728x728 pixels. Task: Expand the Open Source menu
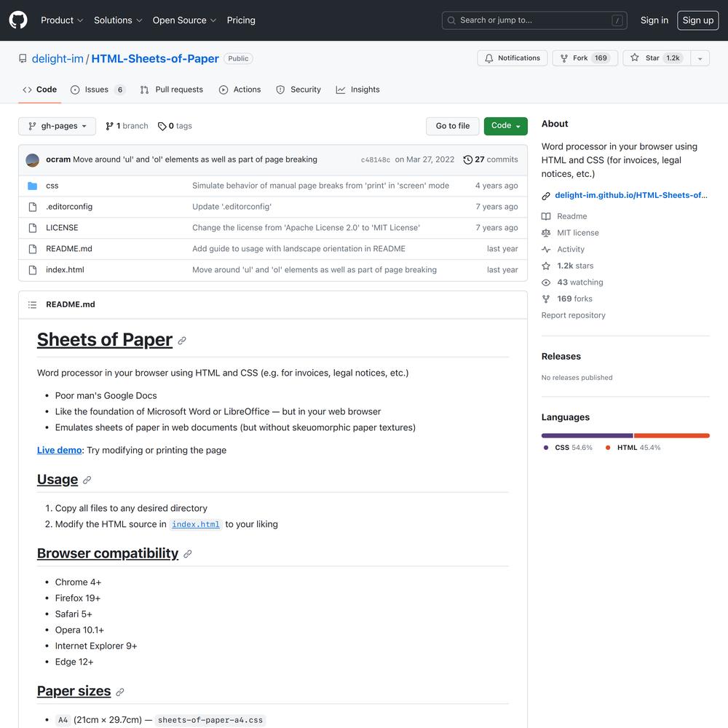[x=184, y=20]
